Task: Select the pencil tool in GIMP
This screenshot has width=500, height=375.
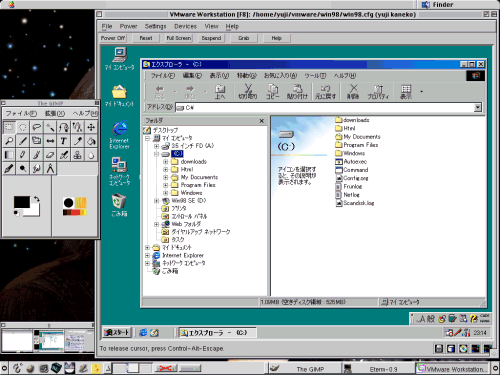Action: (23, 155)
